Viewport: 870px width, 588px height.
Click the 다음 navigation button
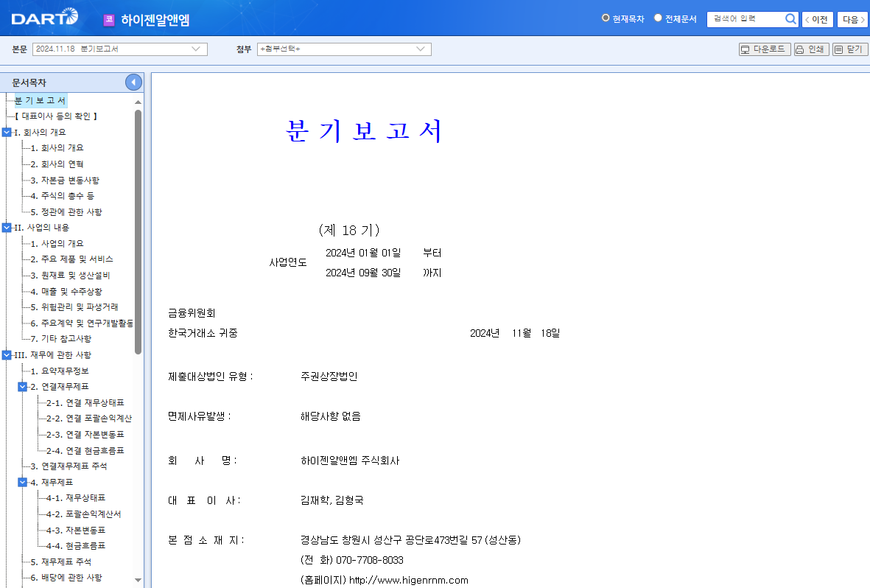852,18
